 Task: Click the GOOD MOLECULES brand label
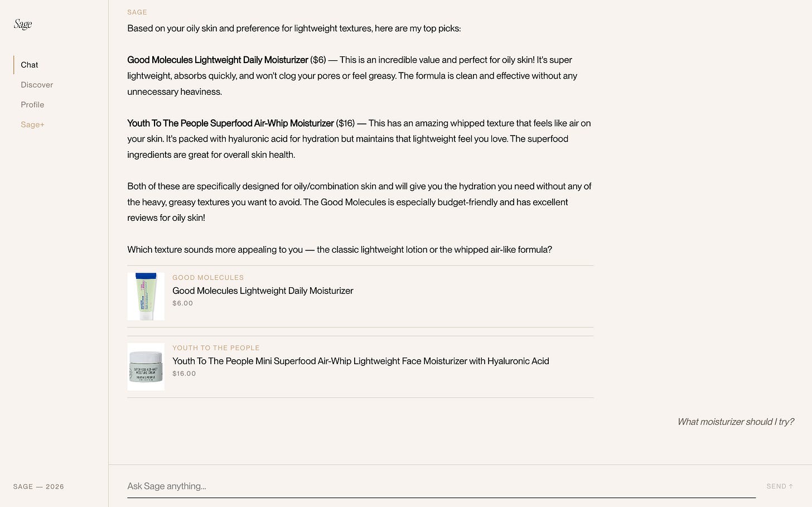207,277
